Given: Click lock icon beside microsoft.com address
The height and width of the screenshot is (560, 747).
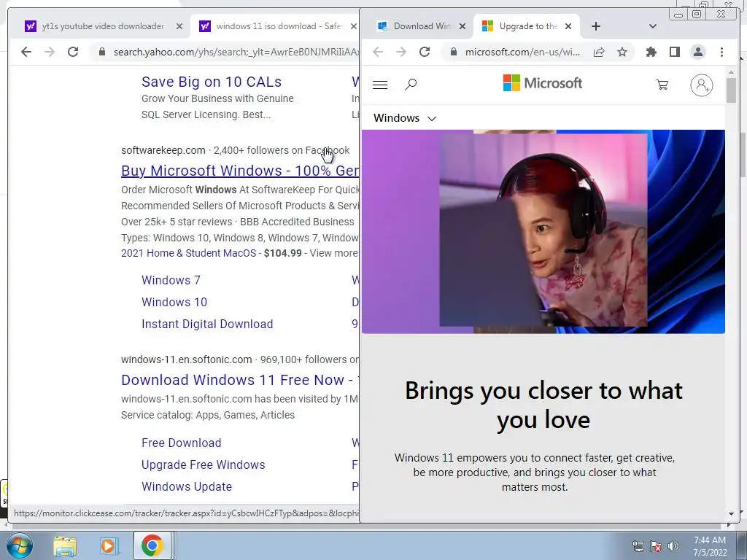Looking at the screenshot, I should point(454,52).
